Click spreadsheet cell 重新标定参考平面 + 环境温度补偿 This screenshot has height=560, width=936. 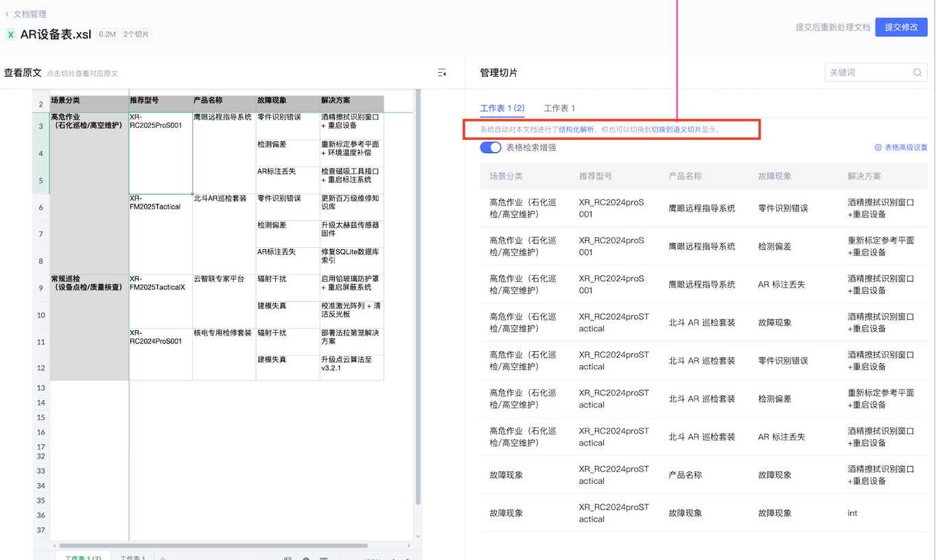pos(352,153)
